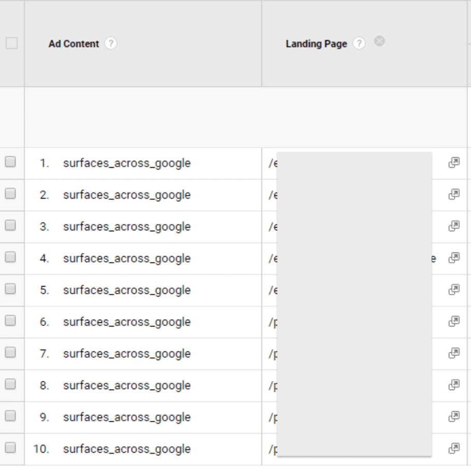This screenshot has height=476, width=471.
Task: Open row 6 landing page in new window
Action: pyautogui.click(x=454, y=321)
